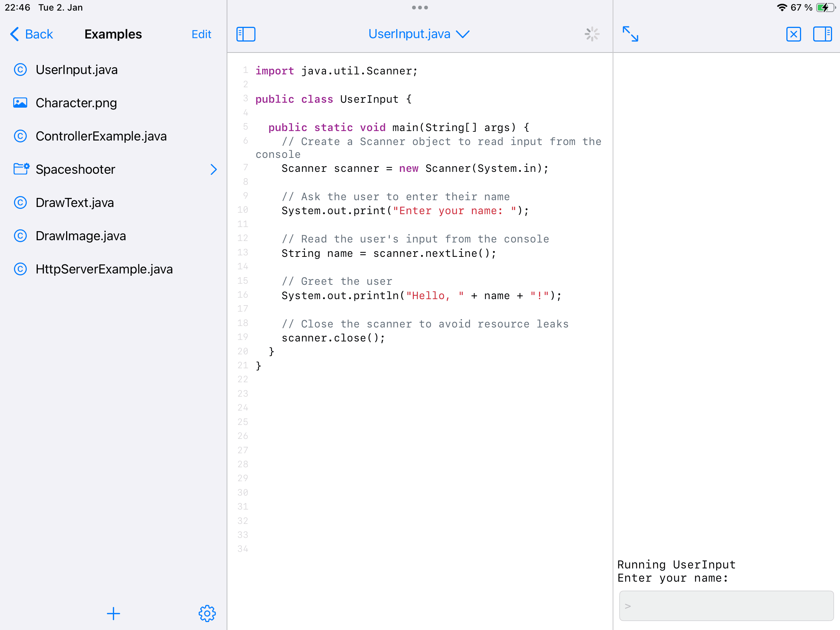Screen dimensions: 840x630
Task: Add a new file with plus icon
Action: coord(113,614)
